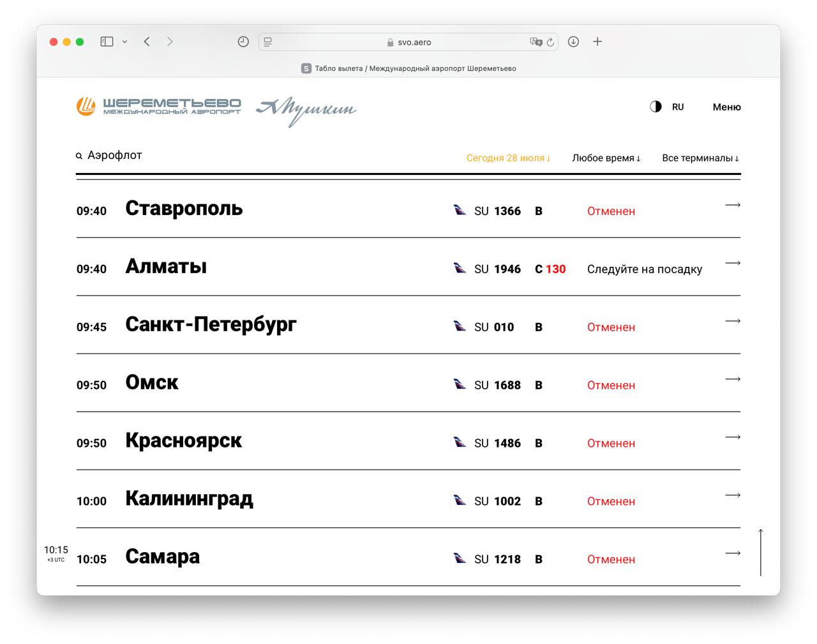Open the tab group chevron beside sidebar

pyautogui.click(x=124, y=41)
